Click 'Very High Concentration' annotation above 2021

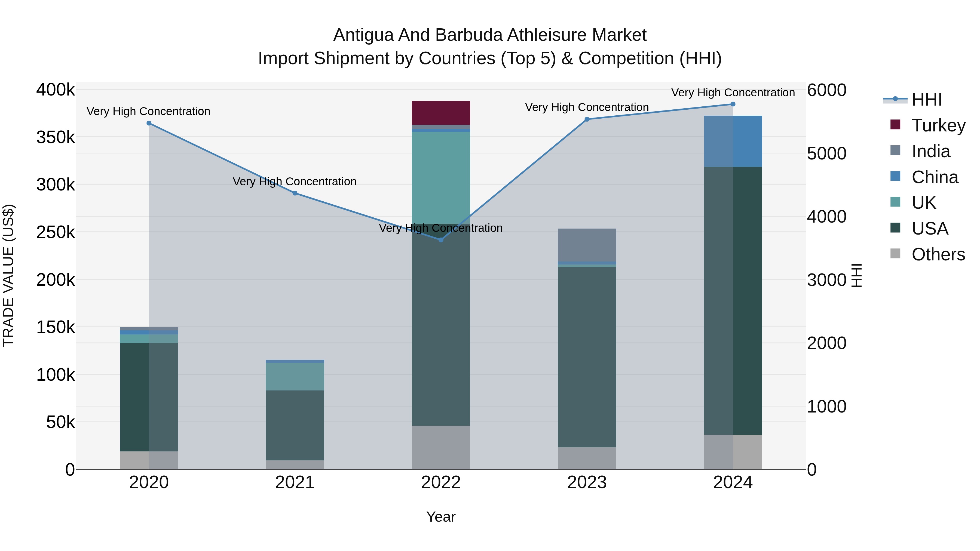(x=295, y=181)
